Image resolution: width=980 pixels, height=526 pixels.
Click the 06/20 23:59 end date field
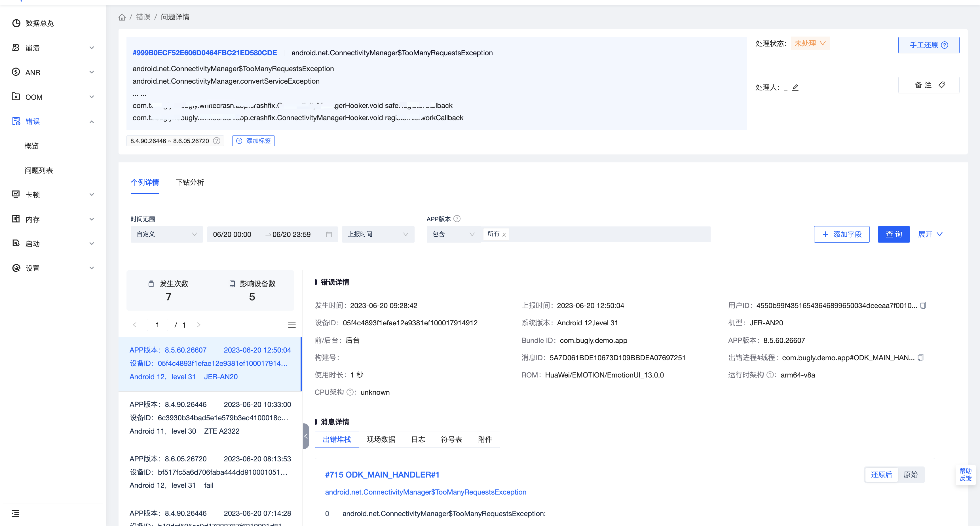(x=292, y=235)
